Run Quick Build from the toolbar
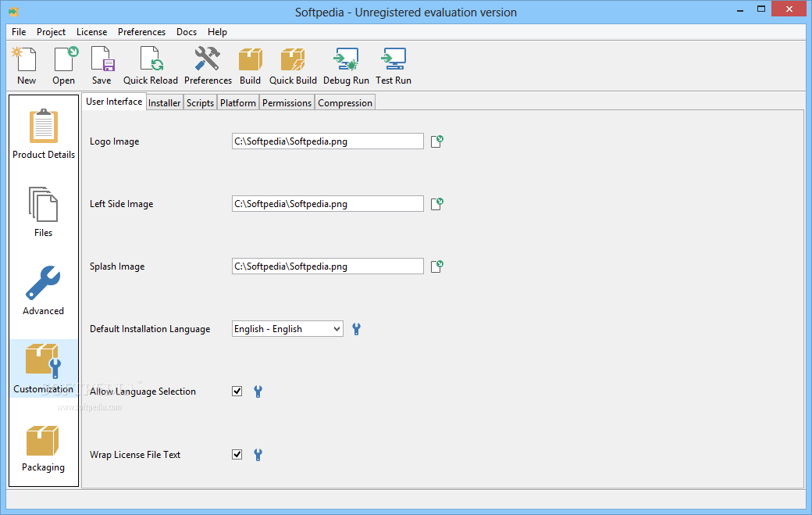Image resolution: width=812 pixels, height=515 pixels. pos(293,66)
